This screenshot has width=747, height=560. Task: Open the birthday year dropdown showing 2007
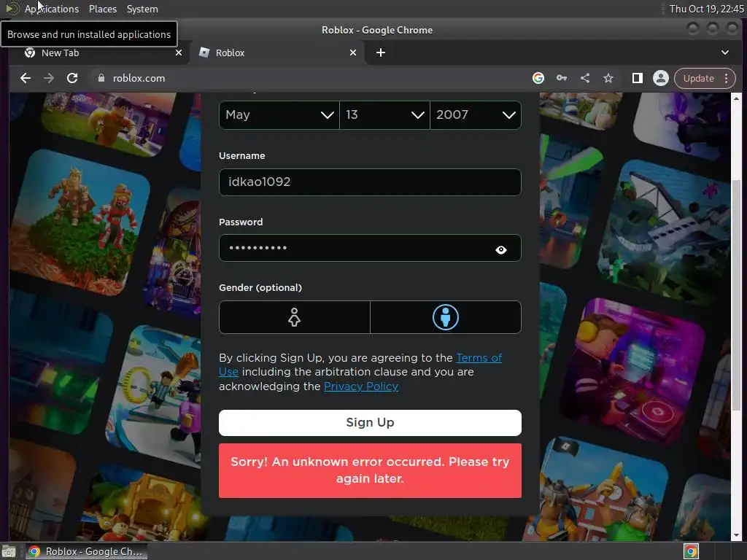[476, 114]
